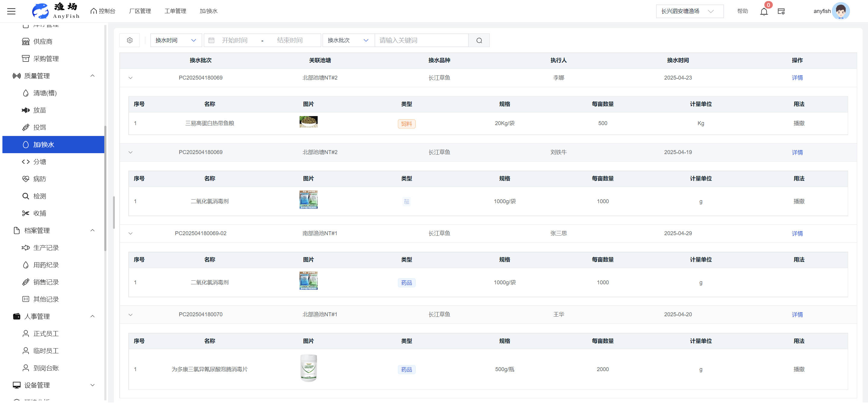Open the notification bell
The width and height of the screenshot is (868, 407).
pyautogui.click(x=763, y=11)
